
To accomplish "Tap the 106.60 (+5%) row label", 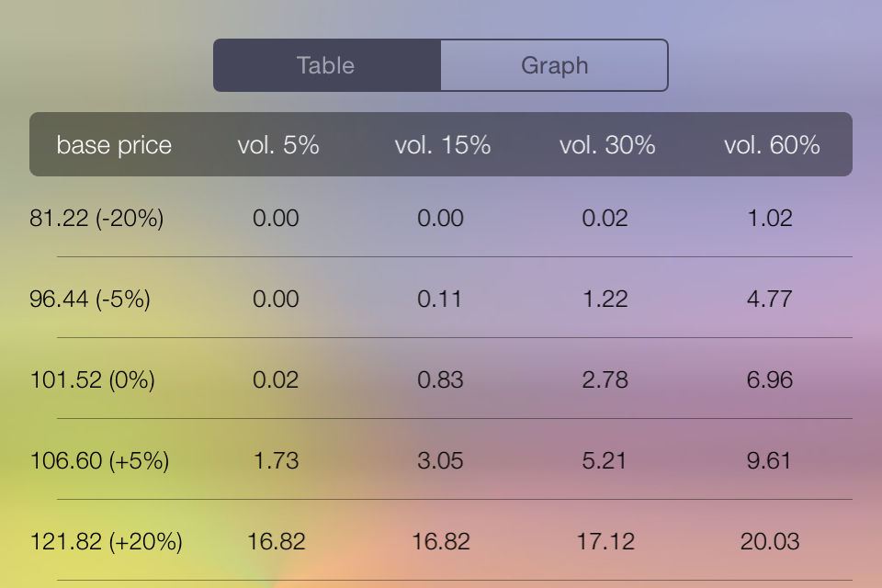I will click(99, 461).
